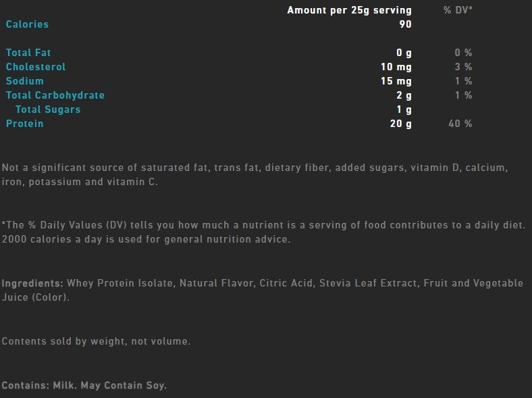532x398 pixels.
Task: Select the Protein label
Action: pyautogui.click(x=25, y=124)
